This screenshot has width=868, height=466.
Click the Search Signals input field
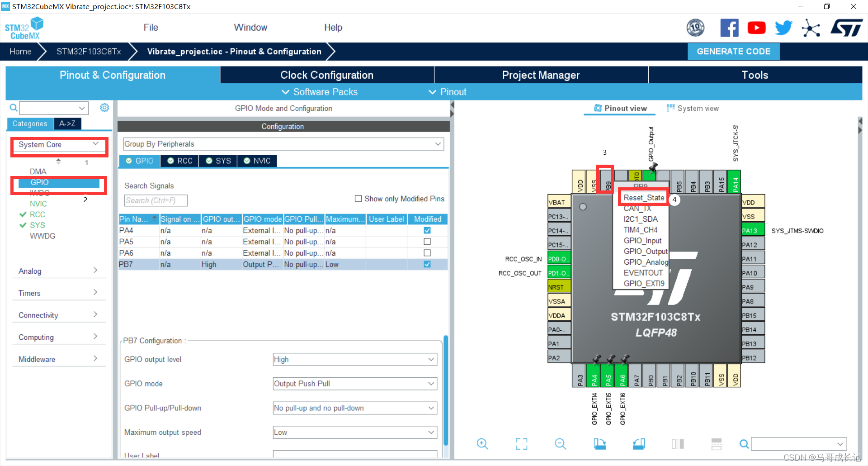tap(156, 200)
